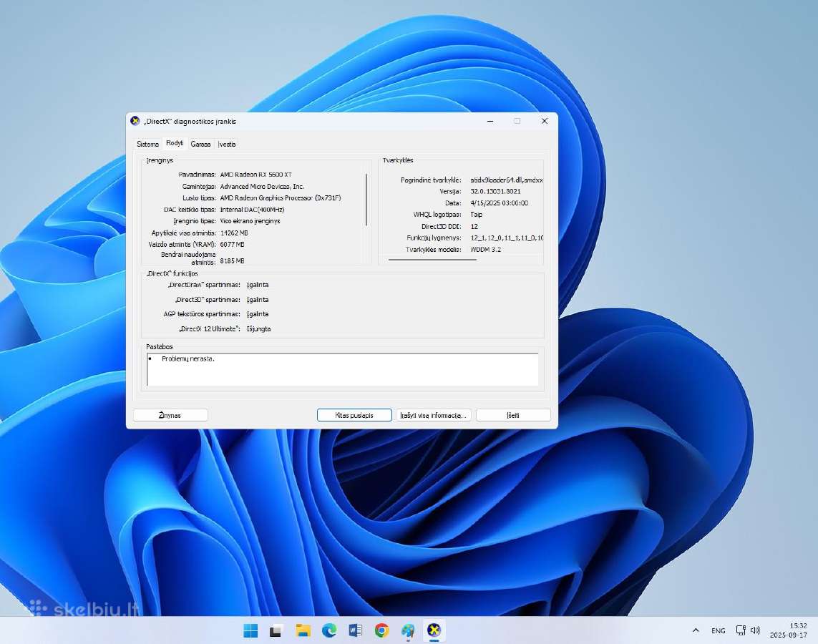Click the driver version 32.0.13031.8021
This screenshot has width=818, height=644.
click(496, 191)
